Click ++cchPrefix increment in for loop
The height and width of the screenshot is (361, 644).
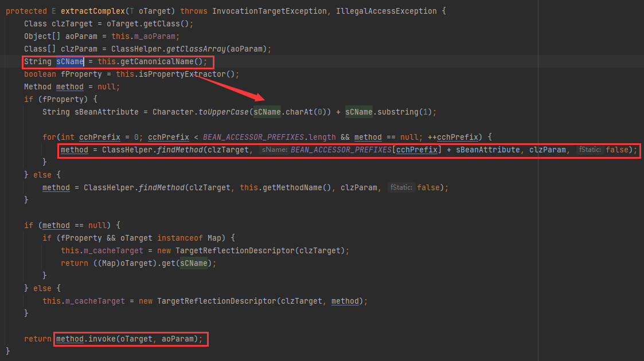[452, 137]
